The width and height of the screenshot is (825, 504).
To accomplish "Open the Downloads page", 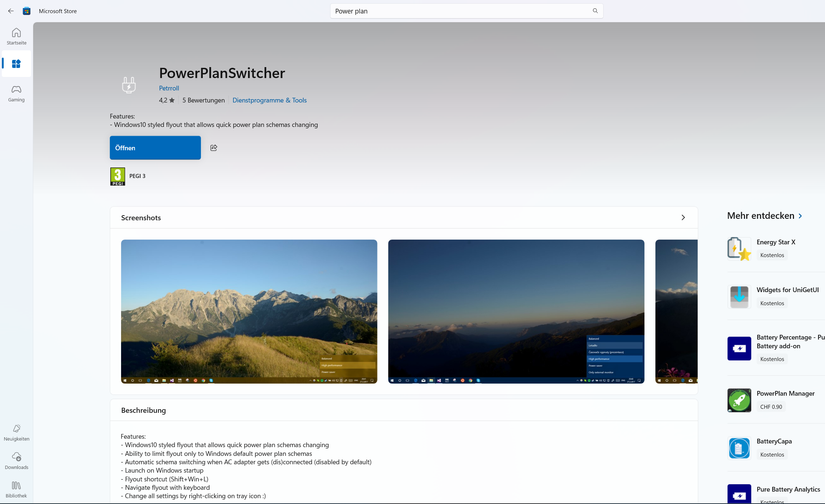I will tap(16, 461).
